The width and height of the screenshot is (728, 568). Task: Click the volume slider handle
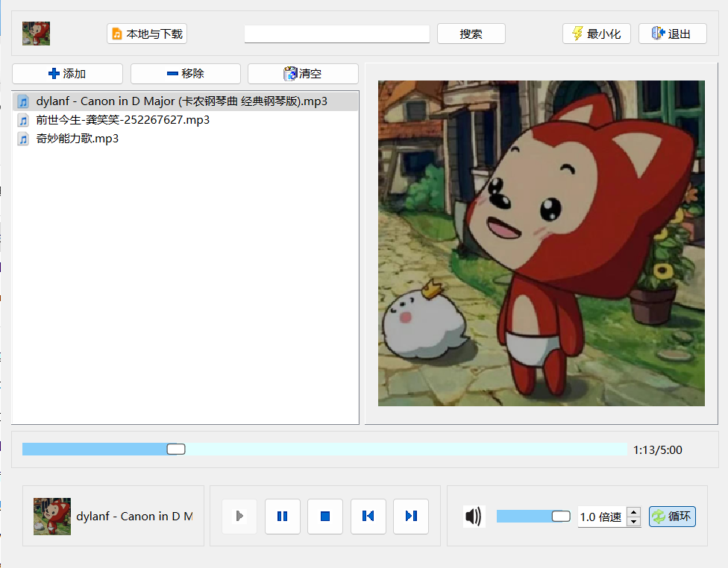(x=561, y=517)
